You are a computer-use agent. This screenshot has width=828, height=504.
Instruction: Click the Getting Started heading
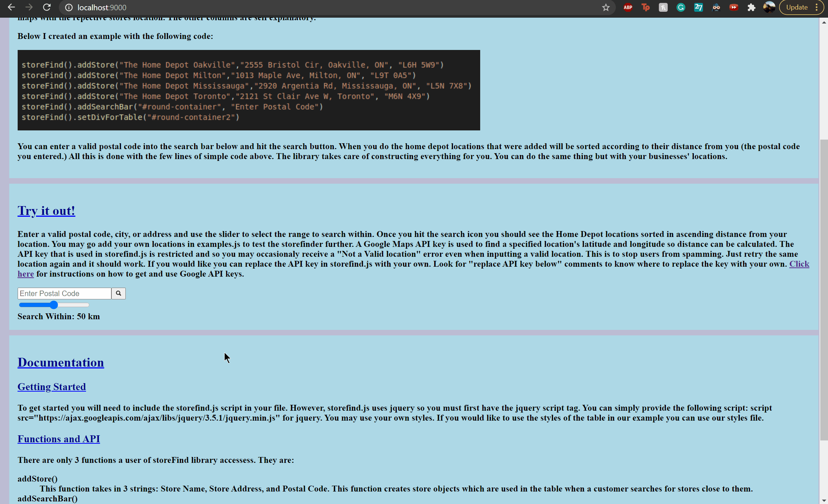click(x=52, y=387)
